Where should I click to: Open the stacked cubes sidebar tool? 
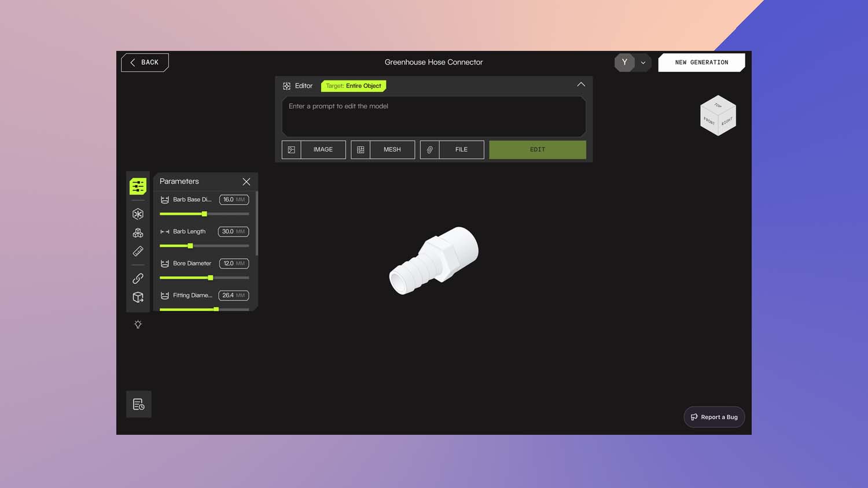(x=138, y=232)
